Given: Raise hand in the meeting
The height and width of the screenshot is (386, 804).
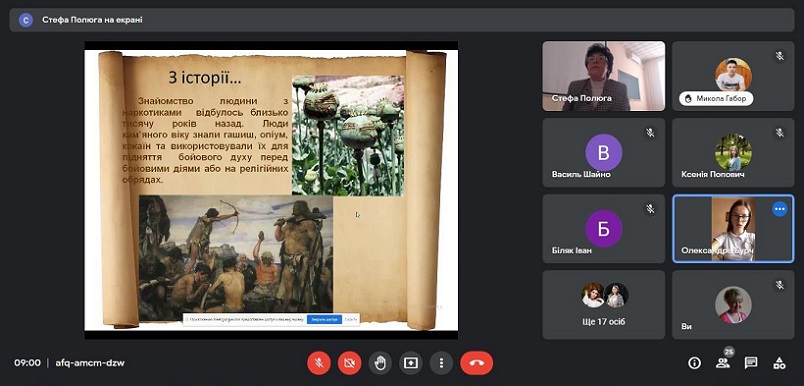Looking at the screenshot, I should coord(380,363).
